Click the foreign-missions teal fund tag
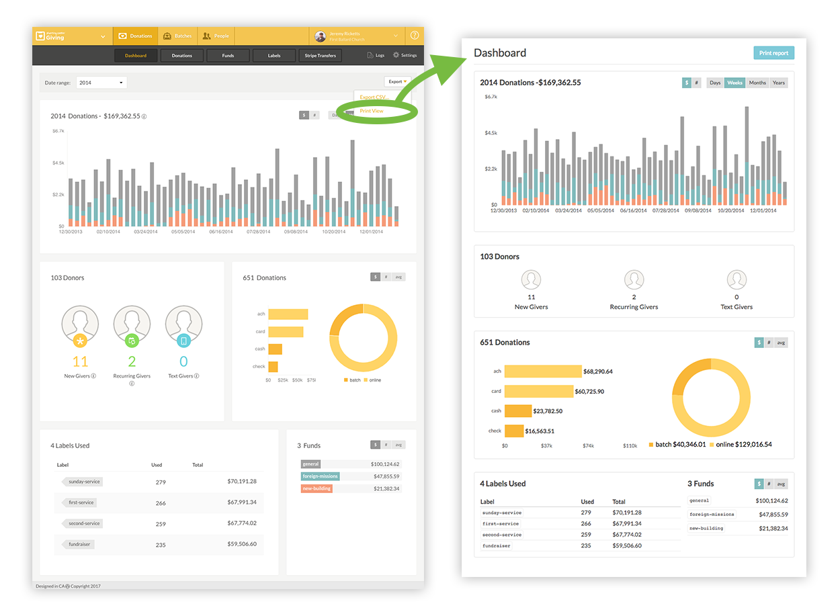This screenshot has width=840, height=616. [x=321, y=476]
